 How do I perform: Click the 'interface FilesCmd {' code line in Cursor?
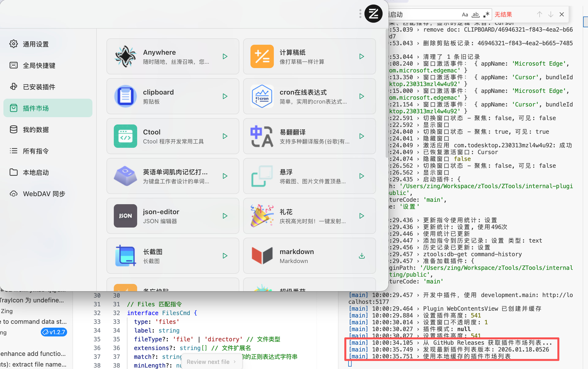162,313
